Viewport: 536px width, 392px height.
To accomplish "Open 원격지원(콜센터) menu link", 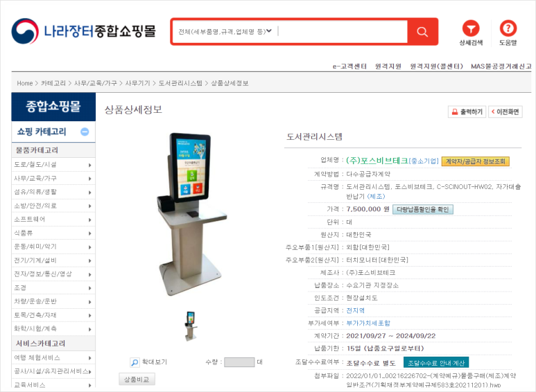I will (x=437, y=66).
